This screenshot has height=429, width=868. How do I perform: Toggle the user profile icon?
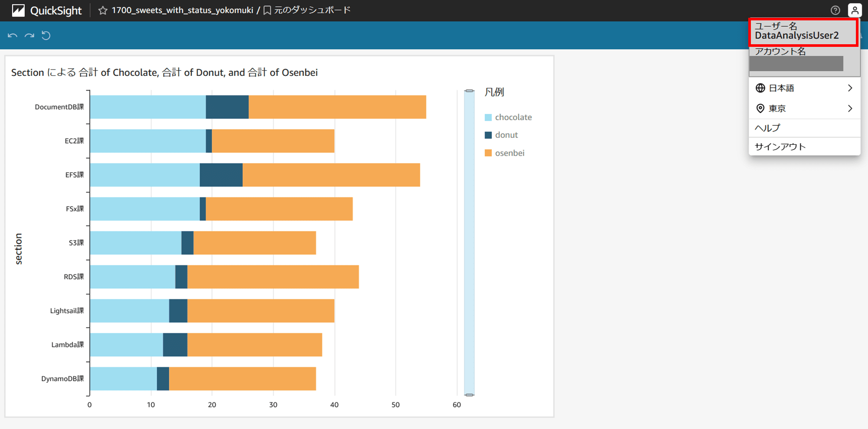(x=855, y=10)
